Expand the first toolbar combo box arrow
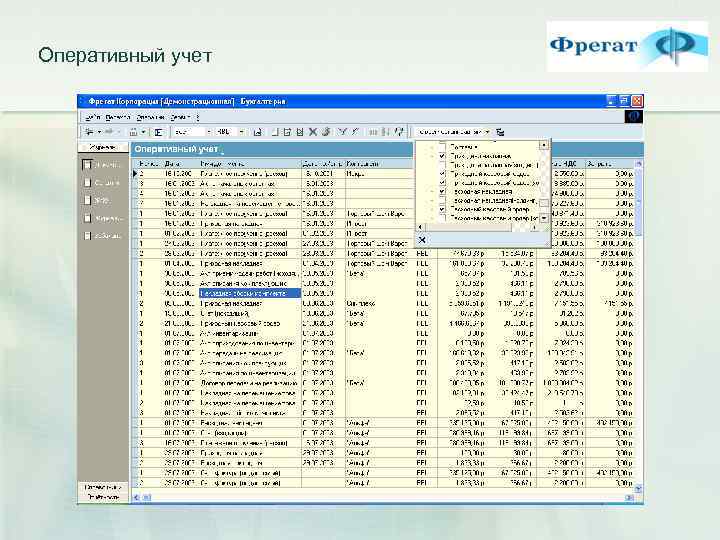Viewport: 720px width, 540px height. click(x=208, y=132)
